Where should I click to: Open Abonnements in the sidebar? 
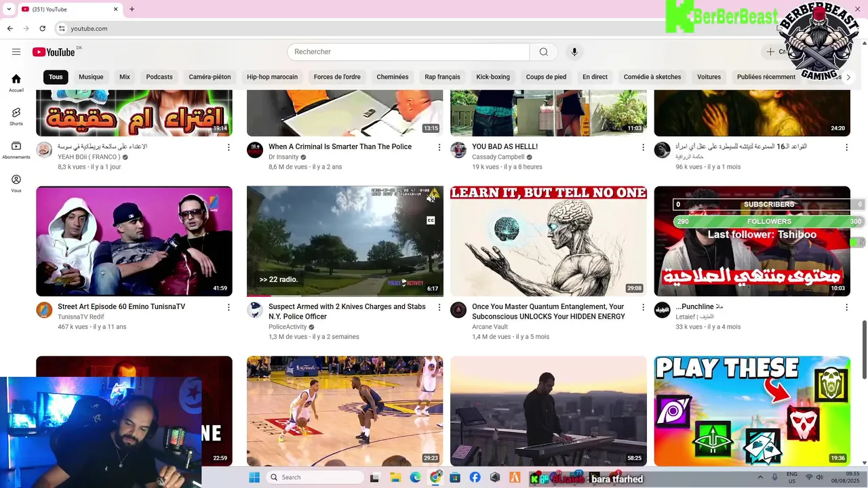point(16,150)
